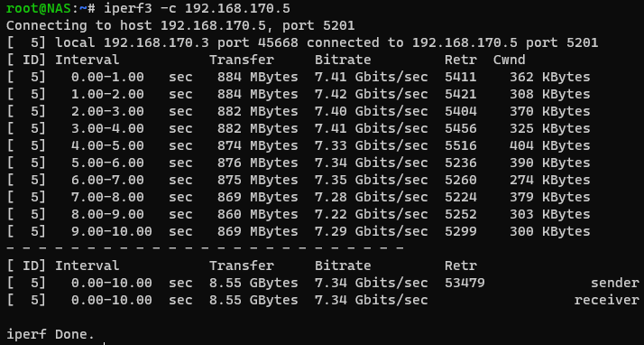Click the total Retr value 53479
Screen dimensions: 644x345
point(465,283)
